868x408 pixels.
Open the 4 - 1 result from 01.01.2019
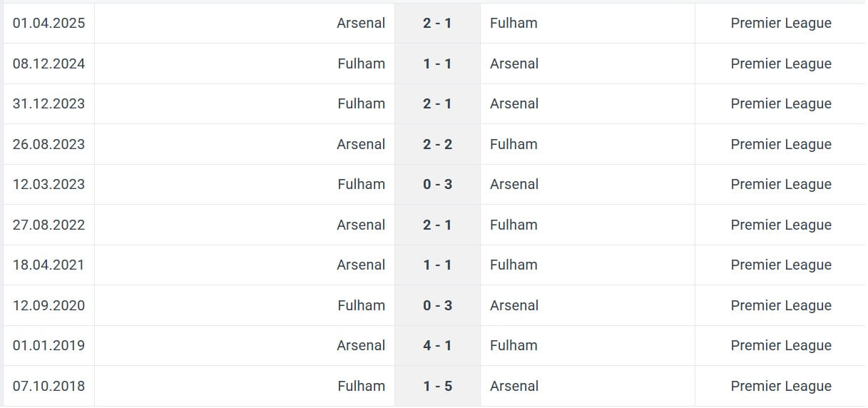pos(437,345)
